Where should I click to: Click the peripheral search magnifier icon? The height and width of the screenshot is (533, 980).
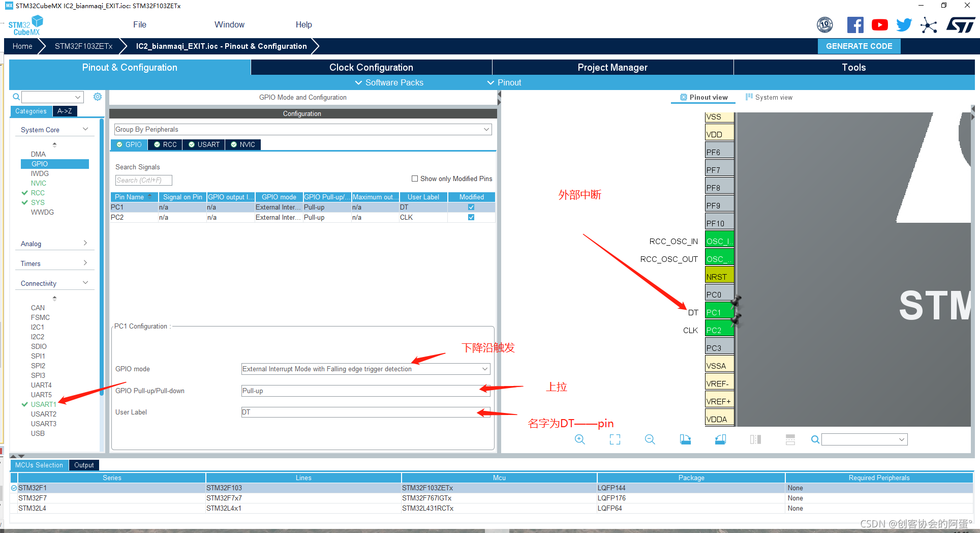click(16, 97)
